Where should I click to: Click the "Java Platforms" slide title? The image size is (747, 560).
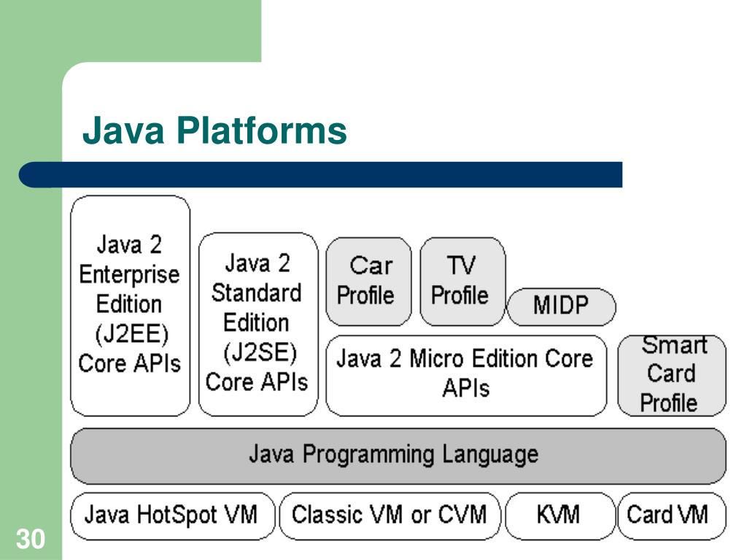point(214,130)
